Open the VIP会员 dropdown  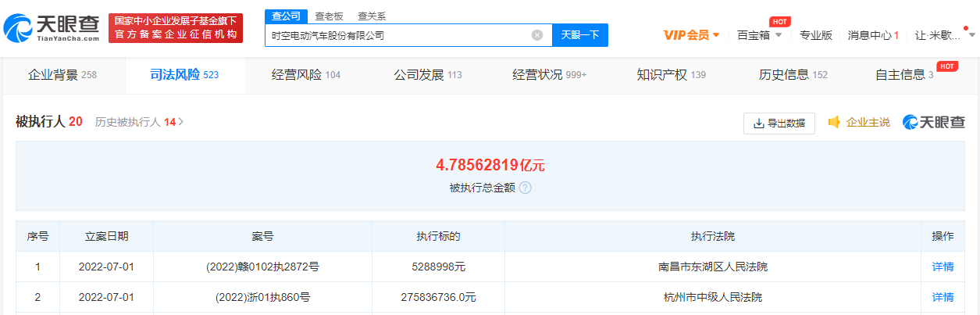(x=692, y=35)
